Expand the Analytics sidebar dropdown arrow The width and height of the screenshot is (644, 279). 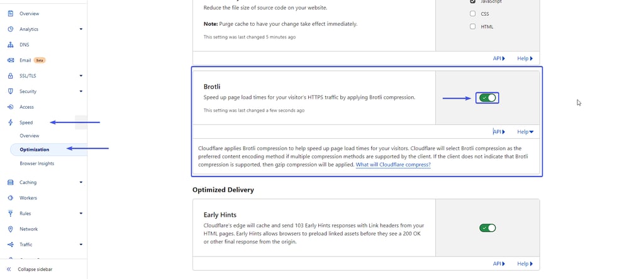[81, 29]
